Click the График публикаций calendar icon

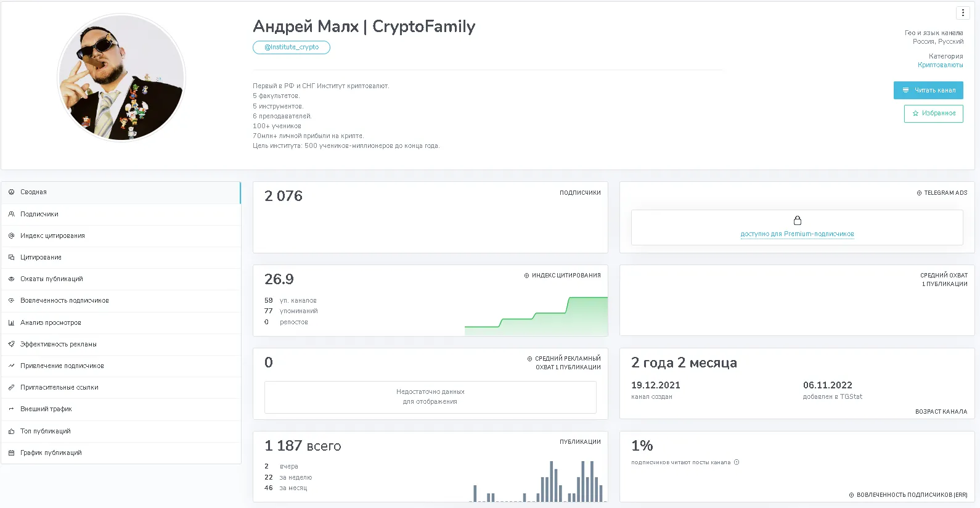tap(11, 453)
